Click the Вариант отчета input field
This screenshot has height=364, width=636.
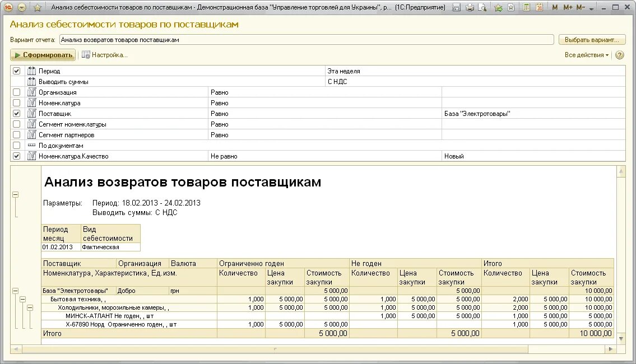(x=307, y=40)
